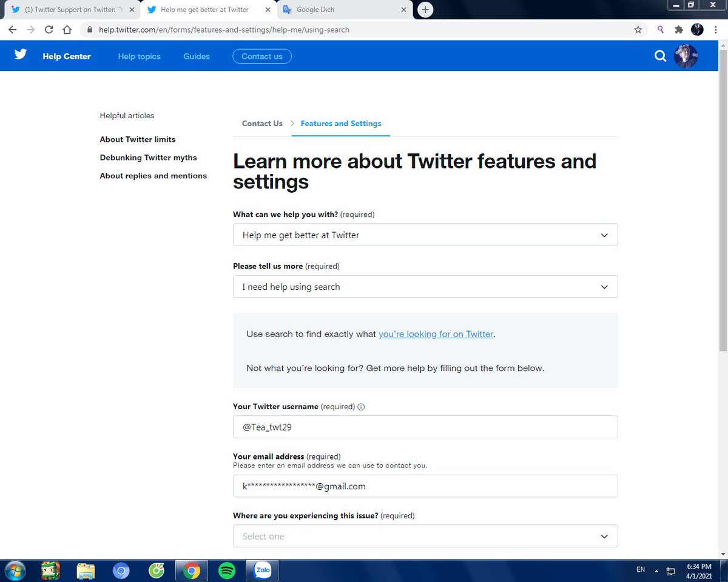Open the 'About Twitter limits' article
The image size is (728, 582).
[x=138, y=139]
